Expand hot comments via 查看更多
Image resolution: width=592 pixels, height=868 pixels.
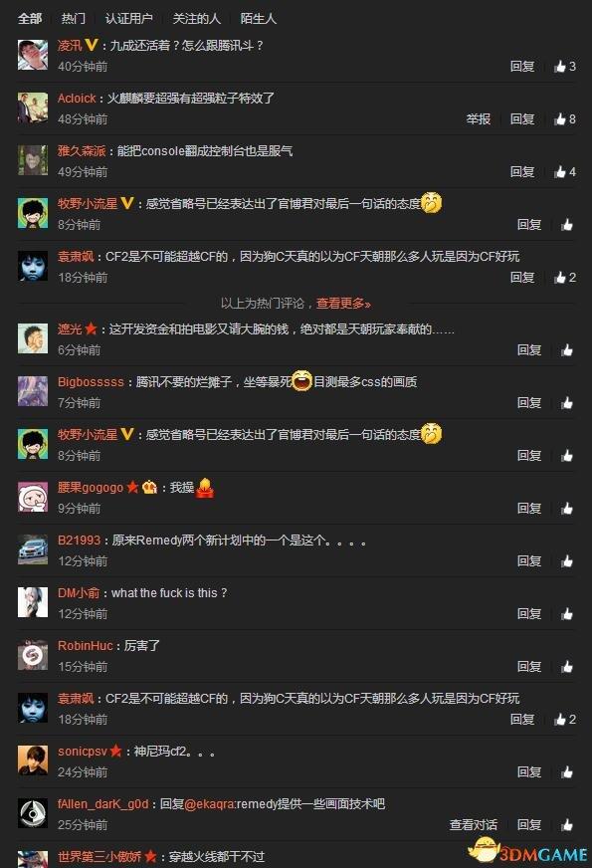[343, 304]
